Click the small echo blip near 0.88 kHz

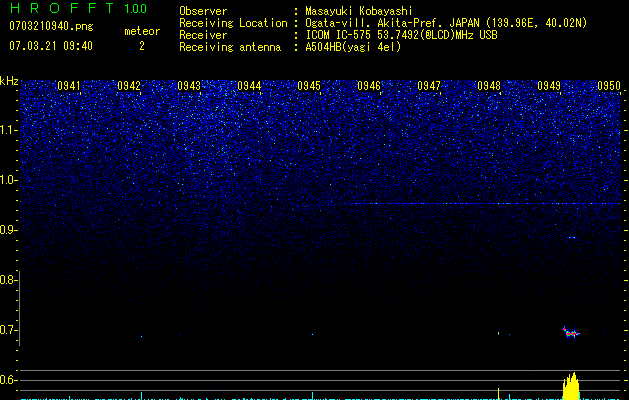[x=572, y=238]
